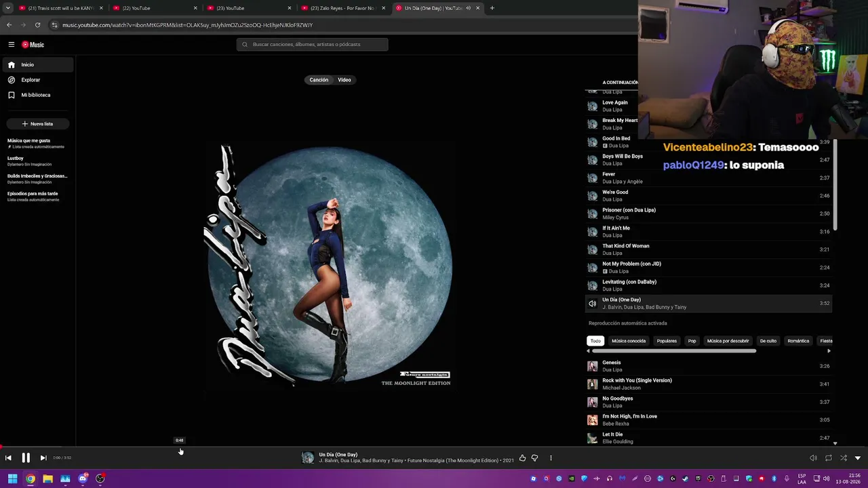Play Levitating (con DaBaby) from the queue

pyautogui.click(x=709, y=285)
